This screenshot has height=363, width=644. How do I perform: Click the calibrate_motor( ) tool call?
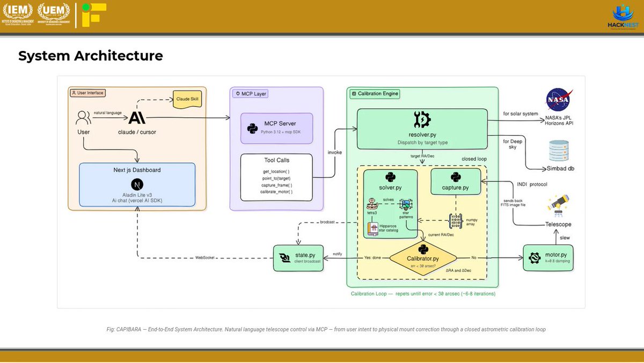277,192
